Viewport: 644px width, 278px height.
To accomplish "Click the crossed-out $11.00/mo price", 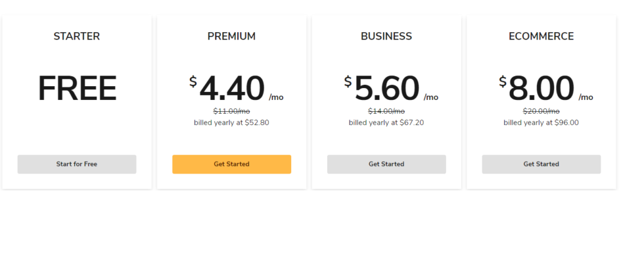I will [231, 111].
